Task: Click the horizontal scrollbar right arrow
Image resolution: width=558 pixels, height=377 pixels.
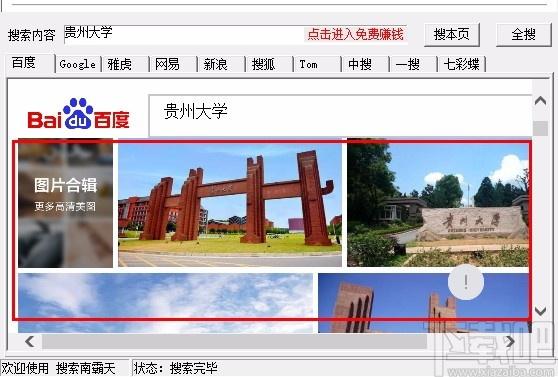Action: (510, 341)
